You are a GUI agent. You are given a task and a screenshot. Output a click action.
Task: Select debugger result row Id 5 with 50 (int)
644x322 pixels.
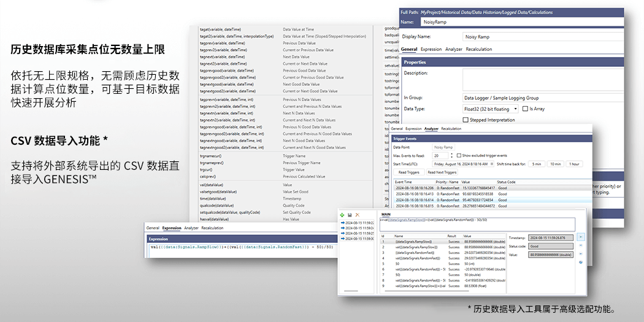[443, 264]
